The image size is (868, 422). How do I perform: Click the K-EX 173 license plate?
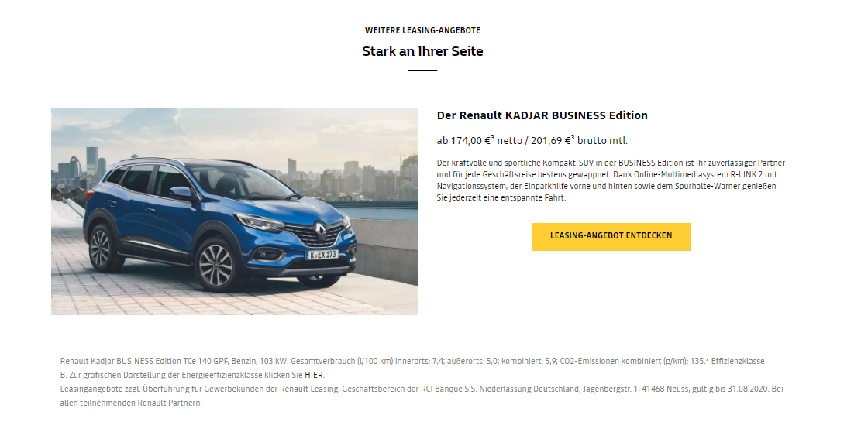click(x=323, y=255)
